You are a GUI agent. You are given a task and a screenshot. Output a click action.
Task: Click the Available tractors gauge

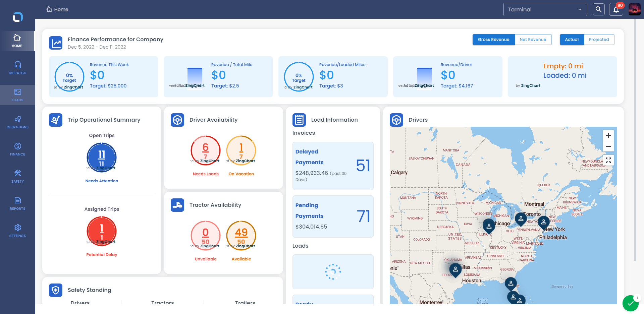[241, 236]
